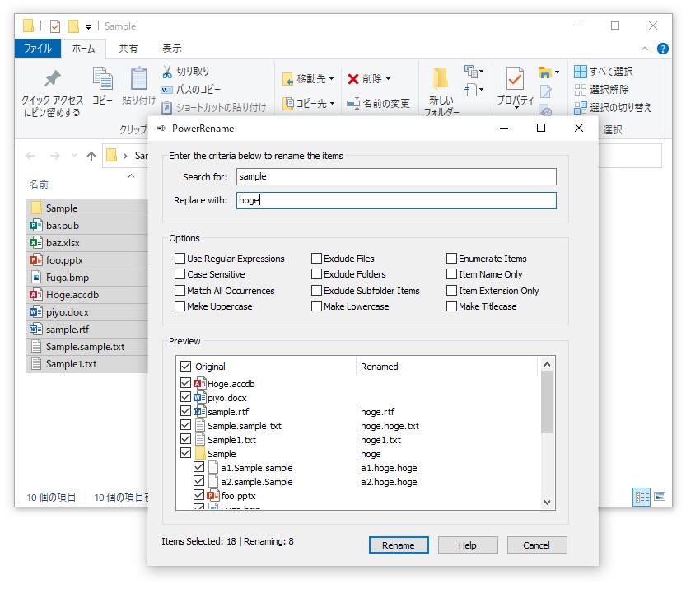Screen dimensions: 700x589
Task: Click preview scrollbar up arrow
Action: (548, 364)
